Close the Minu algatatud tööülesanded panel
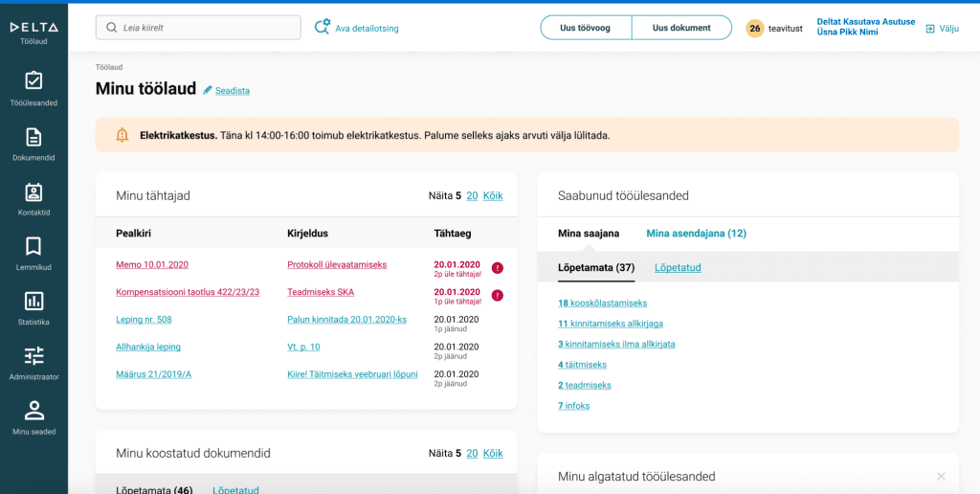 click(x=941, y=477)
